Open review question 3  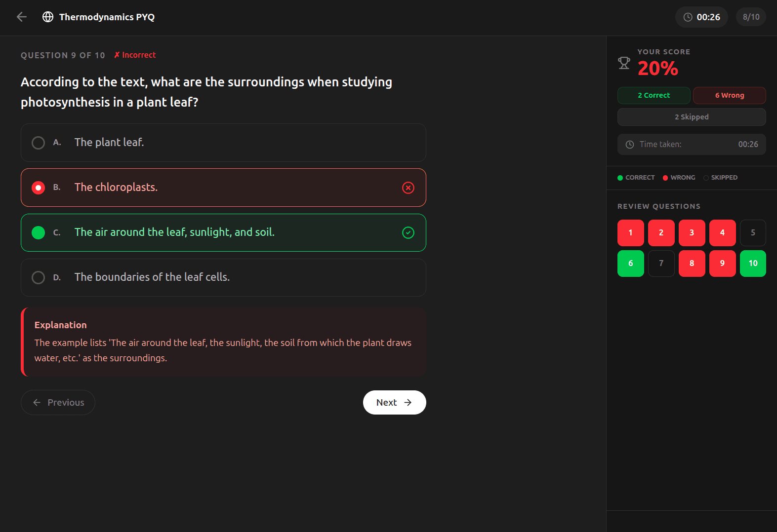[692, 233]
